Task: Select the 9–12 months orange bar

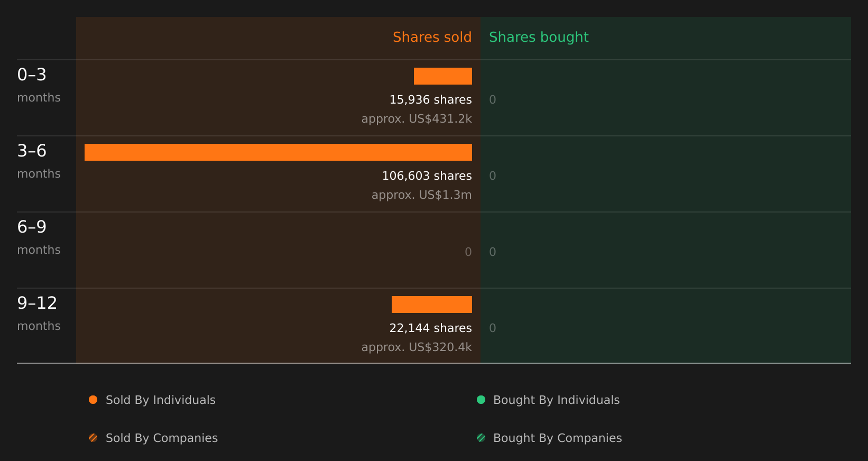Action: 432,305
